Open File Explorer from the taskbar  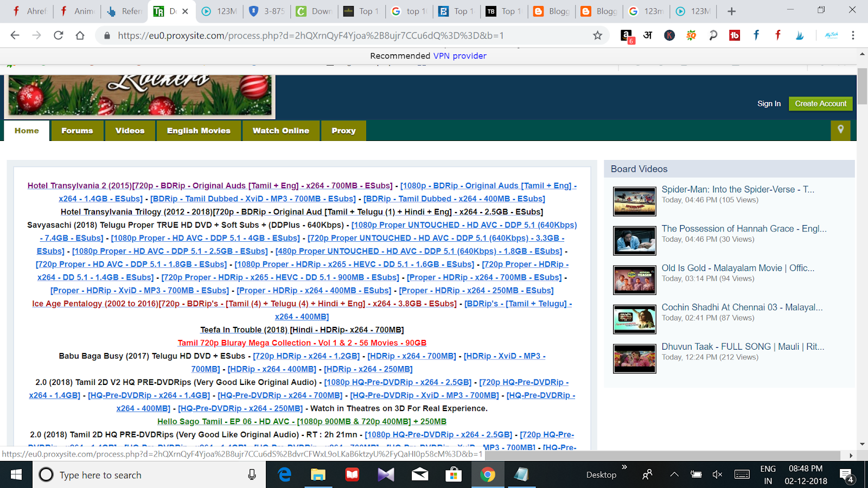point(317,475)
